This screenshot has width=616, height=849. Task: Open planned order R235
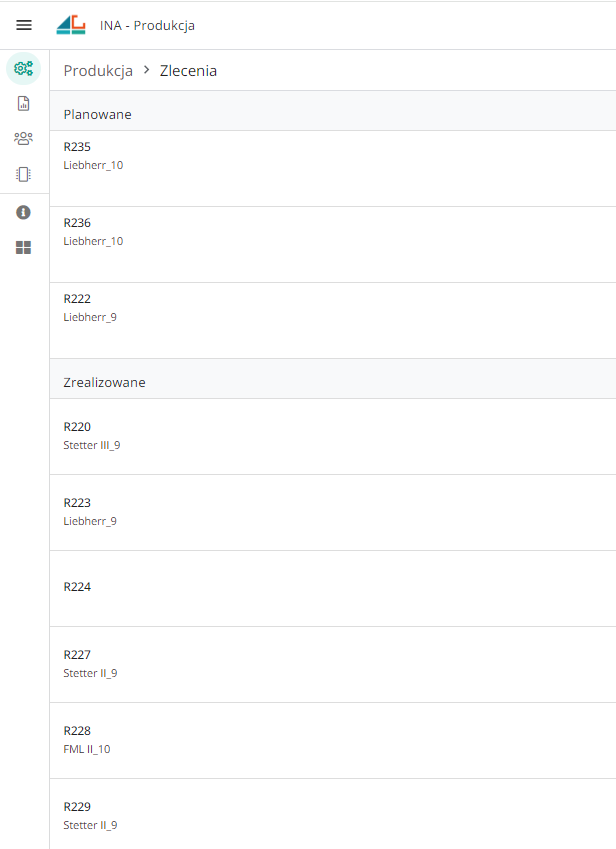pos(332,168)
